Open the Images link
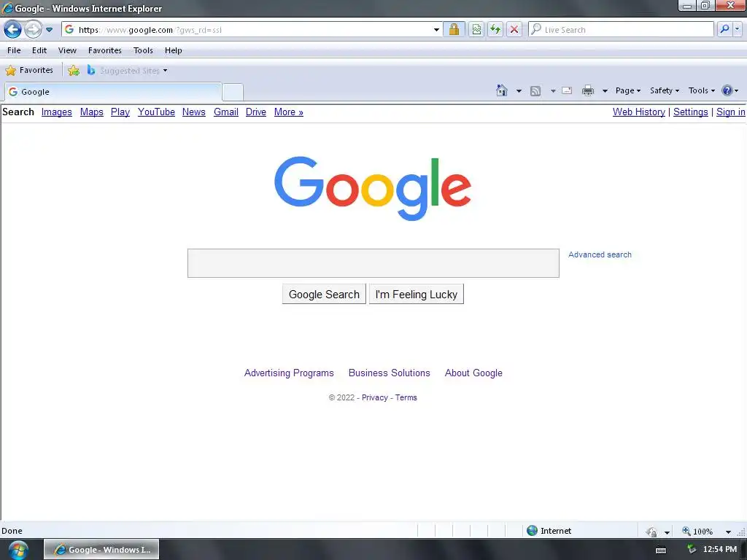This screenshot has width=747, height=560. 57,112
